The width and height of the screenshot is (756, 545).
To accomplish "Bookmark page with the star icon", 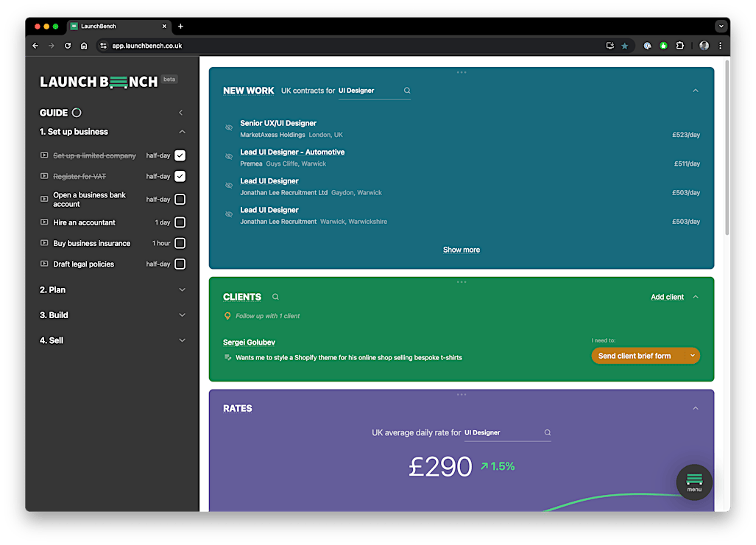I will [625, 46].
